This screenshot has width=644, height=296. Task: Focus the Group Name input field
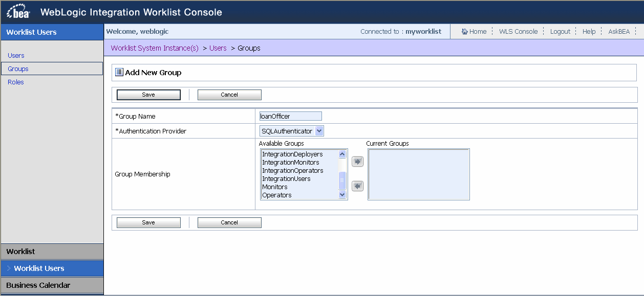(291, 117)
